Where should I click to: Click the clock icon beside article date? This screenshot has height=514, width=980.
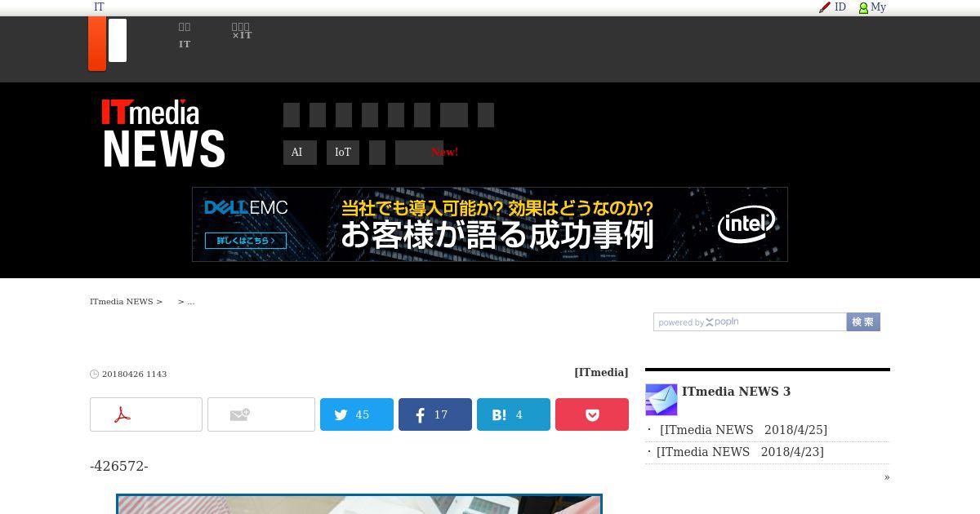click(x=94, y=374)
